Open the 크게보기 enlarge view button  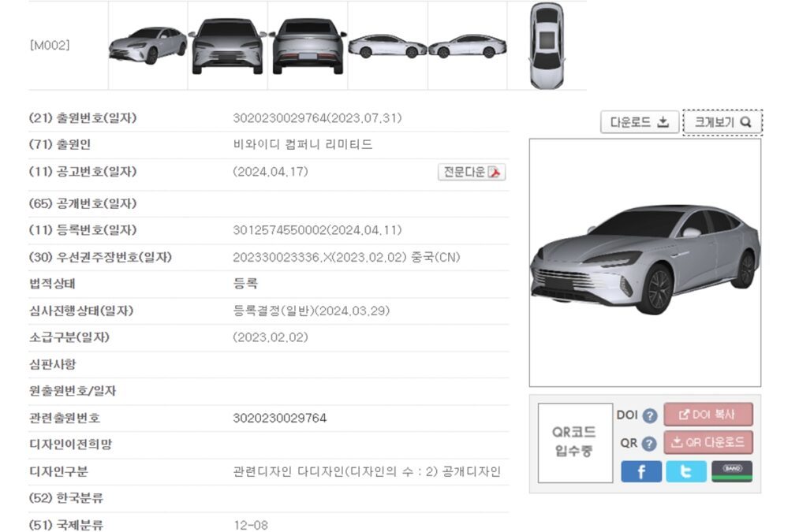pos(722,122)
